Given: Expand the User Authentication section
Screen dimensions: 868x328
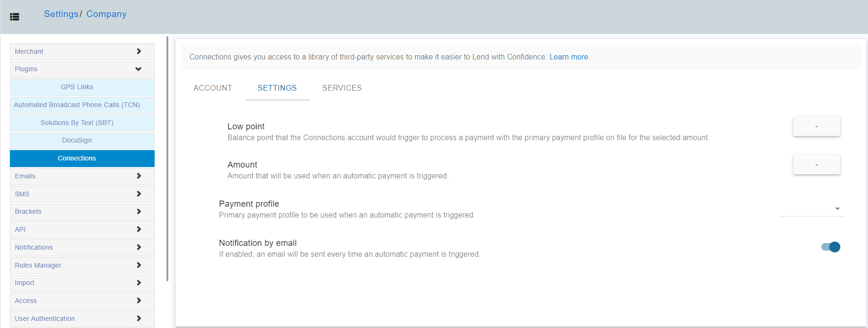Looking at the screenshot, I should (82, 319).
